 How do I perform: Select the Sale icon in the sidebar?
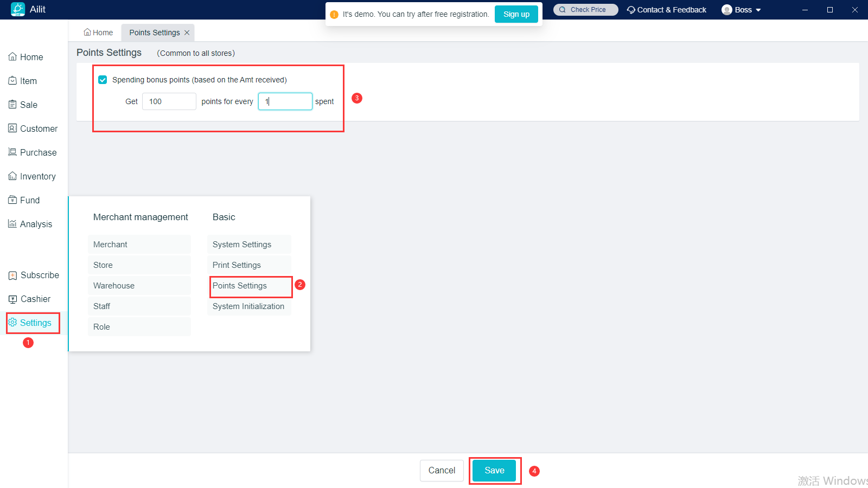(12, 105)
